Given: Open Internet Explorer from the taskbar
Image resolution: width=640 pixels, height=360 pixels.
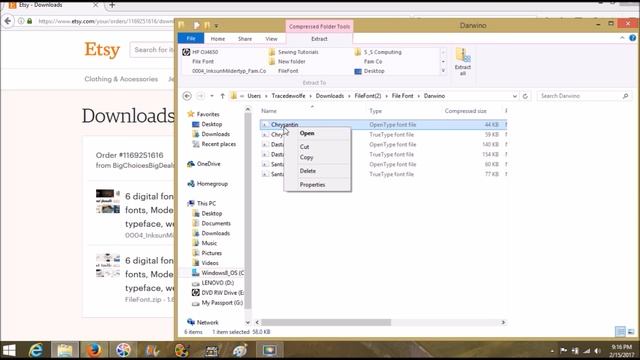Looking at the screenshot, I should 36,350.
